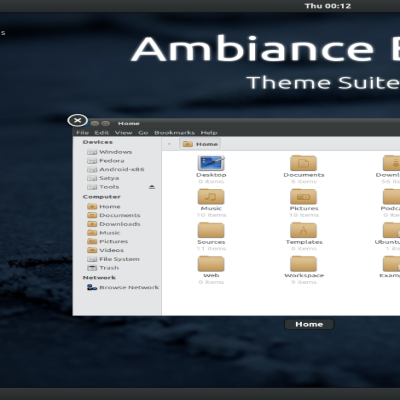
Task: Click the Network section header
Action: pos(99,278)
